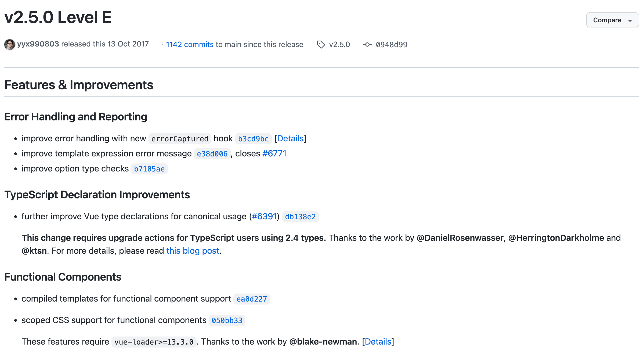The height and width of the screenshot is (358, 644).
Task: Open commit 050bb33 for scoped CSS
Action: click(x=227, y=321)
